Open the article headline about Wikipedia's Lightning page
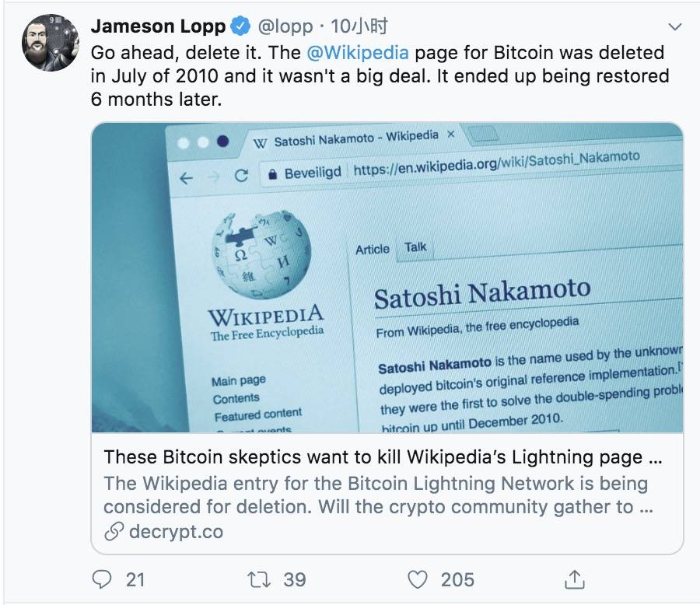 tap(383, 457)
